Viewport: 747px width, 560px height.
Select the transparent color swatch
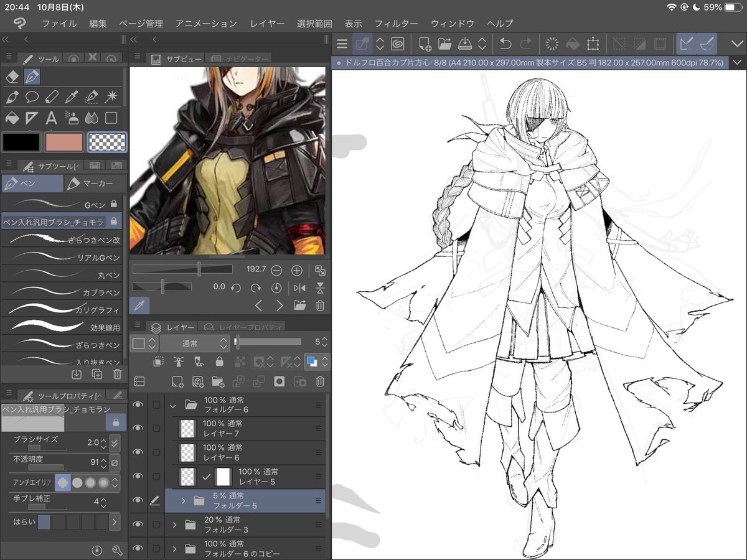107,142
